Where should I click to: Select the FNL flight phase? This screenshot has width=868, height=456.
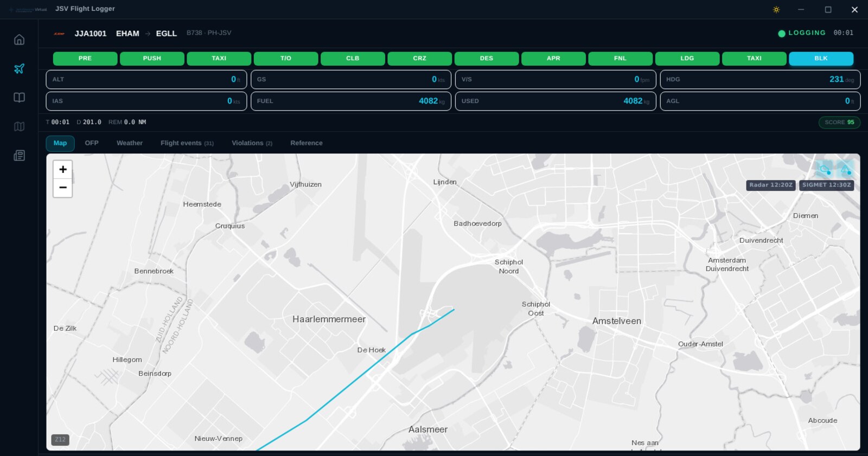point(621,59)
